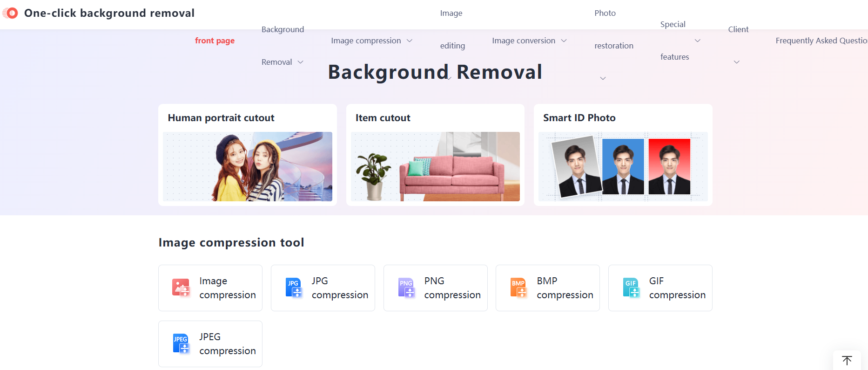This screenshot has width=868, height=370.
Task: Click One-click background removal site title
Action: tap(109, 13)
